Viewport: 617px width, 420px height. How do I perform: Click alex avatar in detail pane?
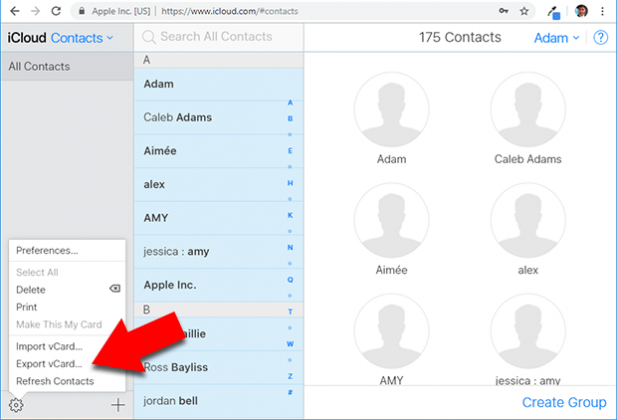click(x=528, y=220)
